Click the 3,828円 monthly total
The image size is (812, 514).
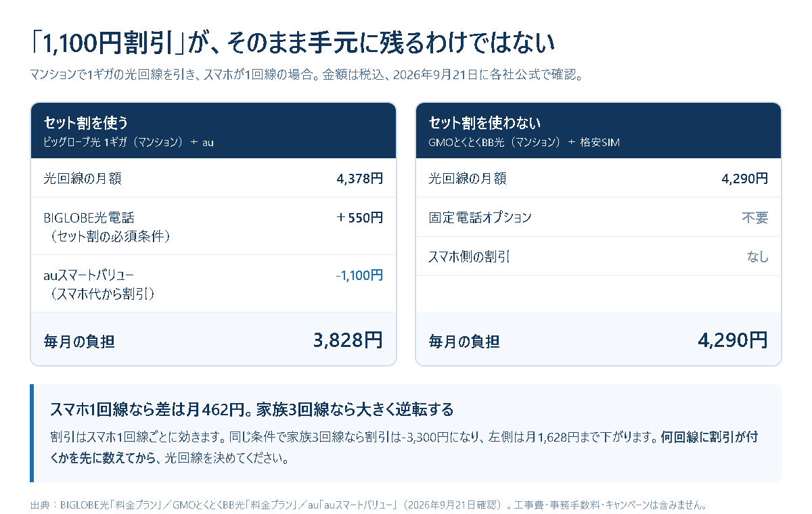point(348,340)
